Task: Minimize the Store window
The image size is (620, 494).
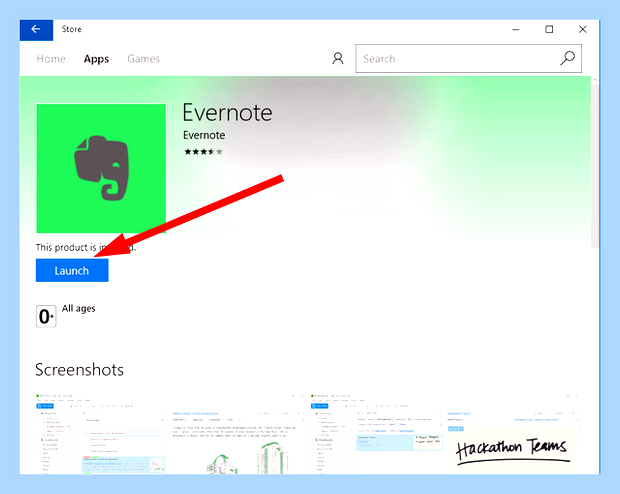Action: point(516,30)
